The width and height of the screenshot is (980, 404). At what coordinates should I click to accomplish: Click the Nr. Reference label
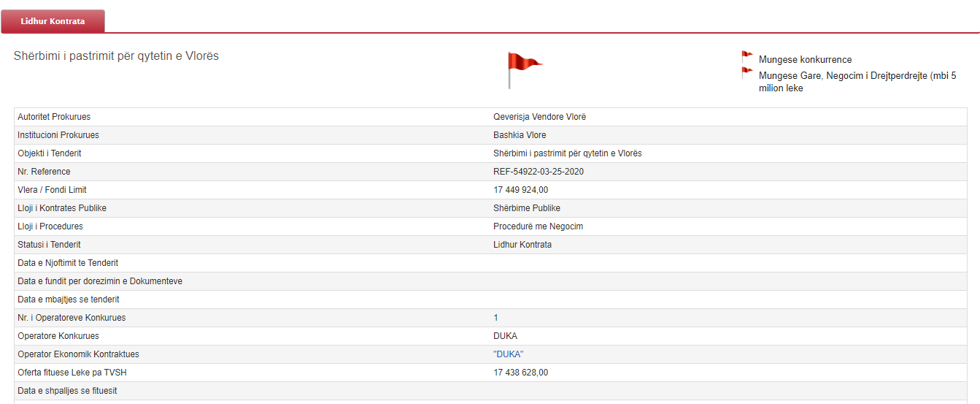coord(44,172)
